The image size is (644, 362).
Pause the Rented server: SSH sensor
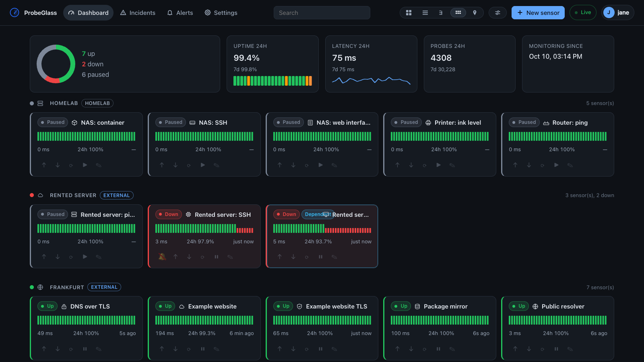[217, 257]
